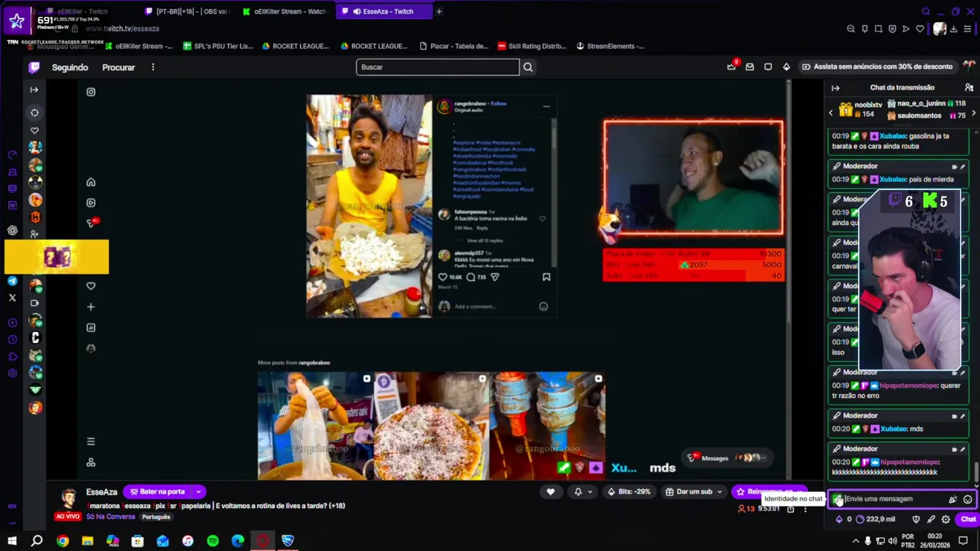Click the Bits diamond icon in top bar

tap(786, 67)
